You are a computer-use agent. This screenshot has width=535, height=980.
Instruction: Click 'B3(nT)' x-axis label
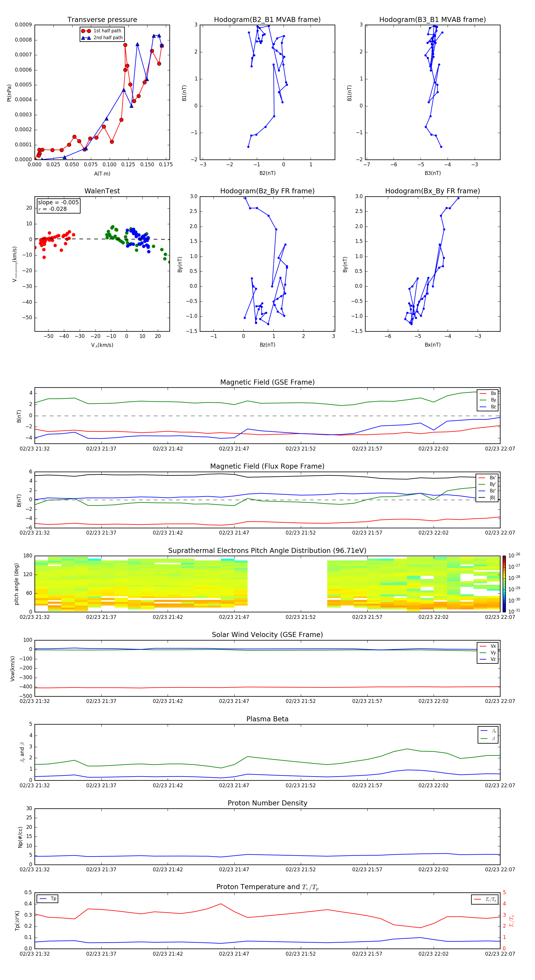432,173
